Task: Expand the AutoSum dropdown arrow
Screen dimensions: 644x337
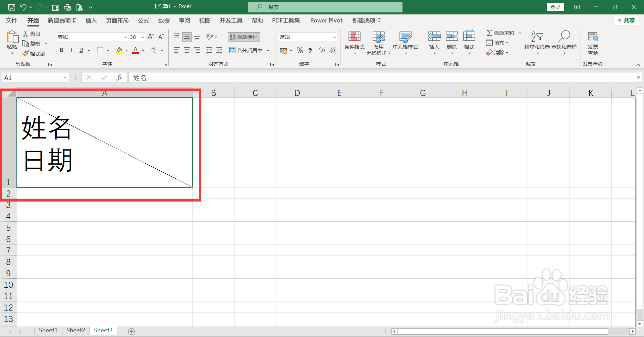Action: point(520,33)
